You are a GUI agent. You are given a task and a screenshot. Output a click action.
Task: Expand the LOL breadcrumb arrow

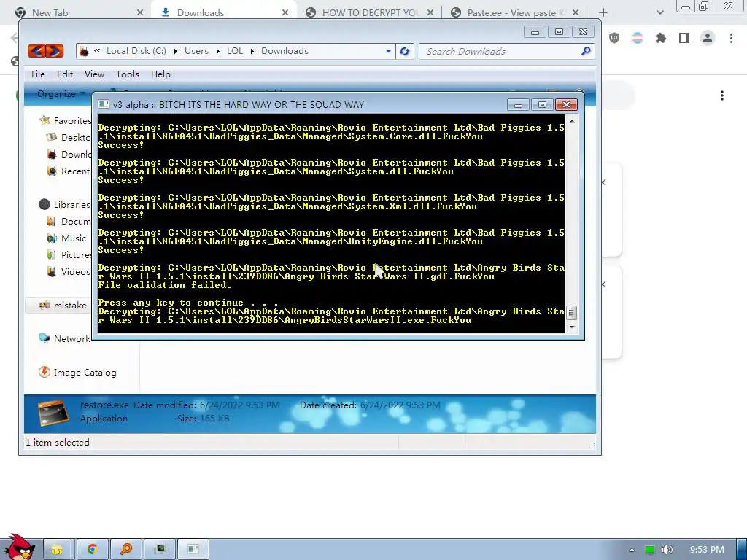(252, 51)
